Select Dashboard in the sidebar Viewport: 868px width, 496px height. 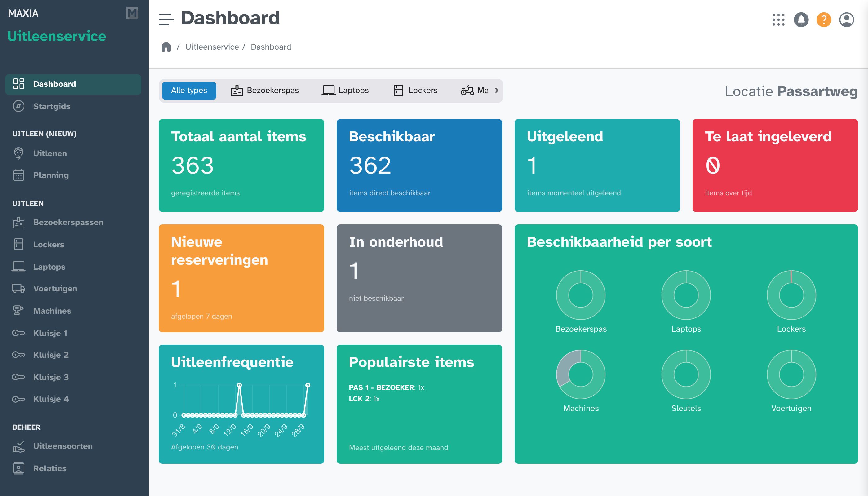[x=73, y=84]
